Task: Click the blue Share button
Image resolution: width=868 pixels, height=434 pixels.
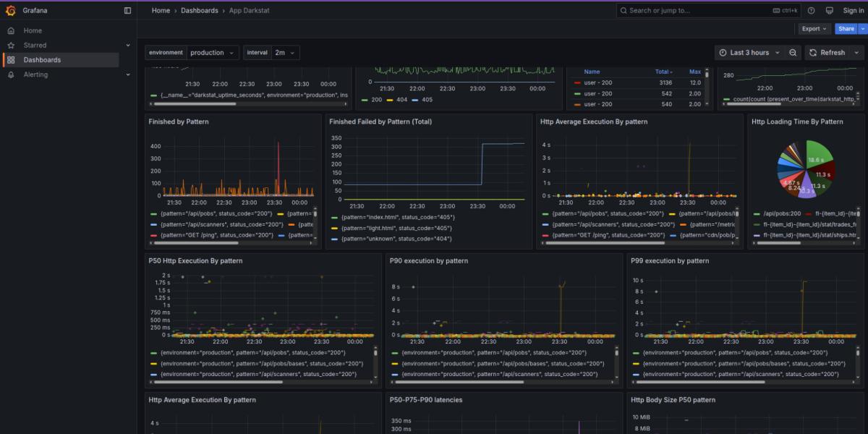Action: pyautogui.click(x=845, y=29)
